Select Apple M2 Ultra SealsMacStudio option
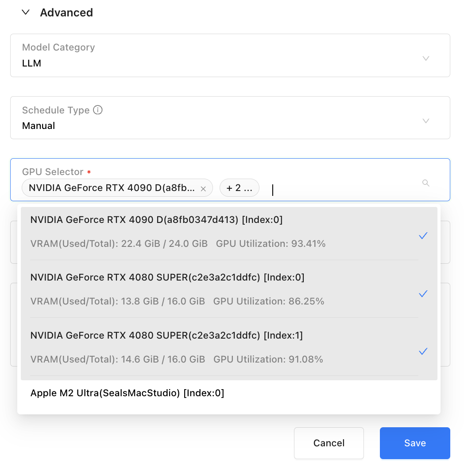This screenshot has height=476, width=464. click(229, 393)
